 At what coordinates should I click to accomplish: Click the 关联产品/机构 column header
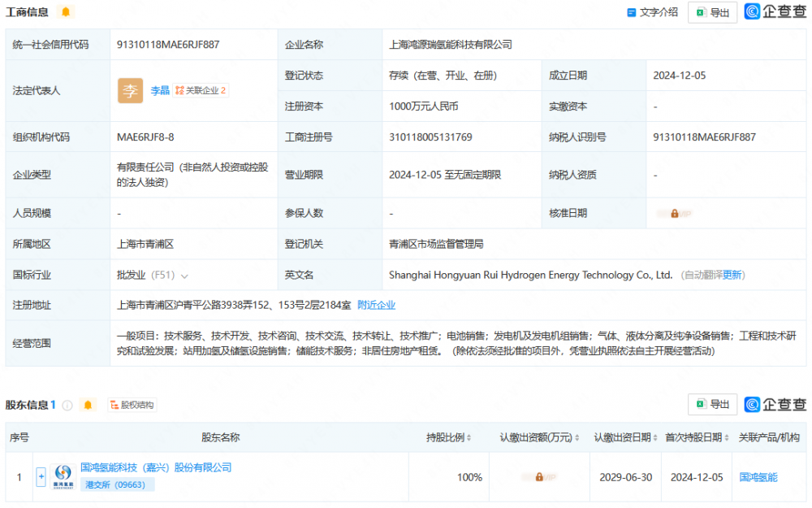pos(769,437)
